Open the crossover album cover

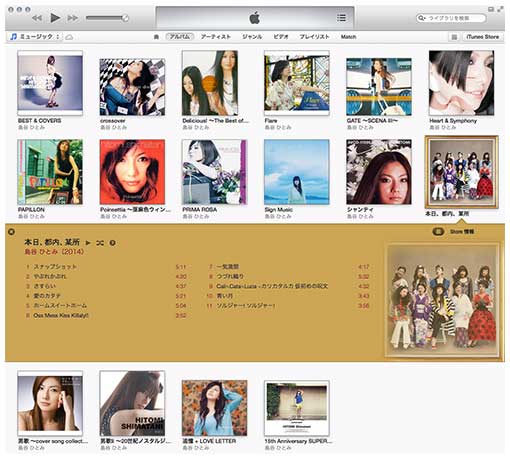pos(132,87)
